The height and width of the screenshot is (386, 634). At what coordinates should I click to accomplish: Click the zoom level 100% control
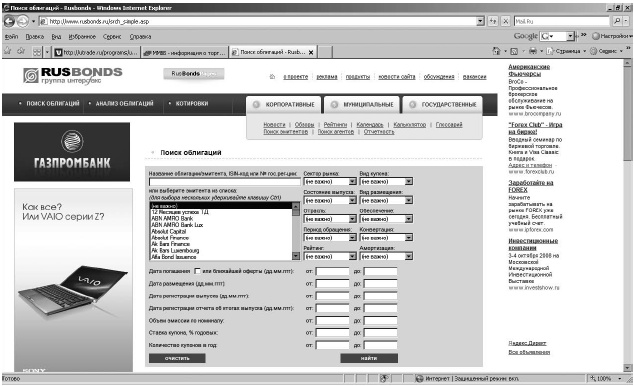pos(605,379)
